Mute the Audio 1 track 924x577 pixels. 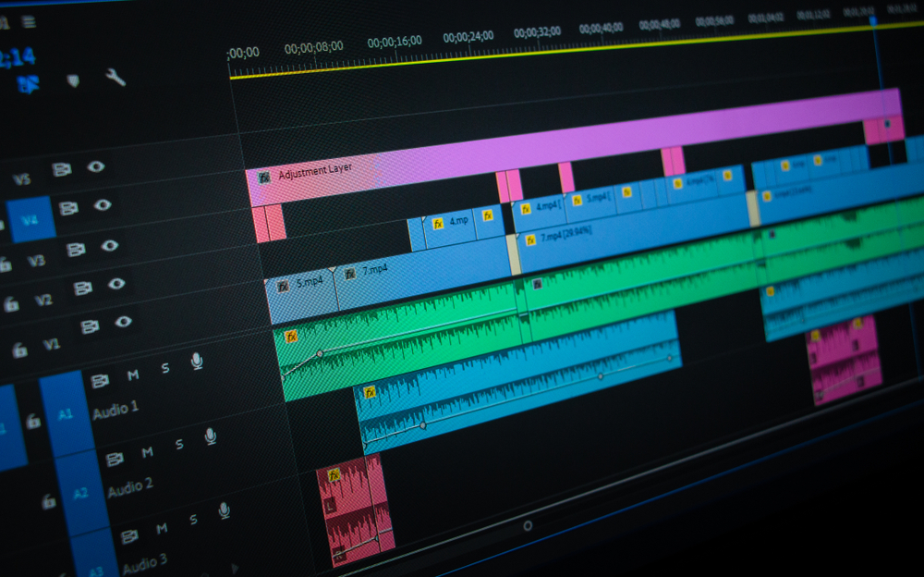tap(133, 374)
